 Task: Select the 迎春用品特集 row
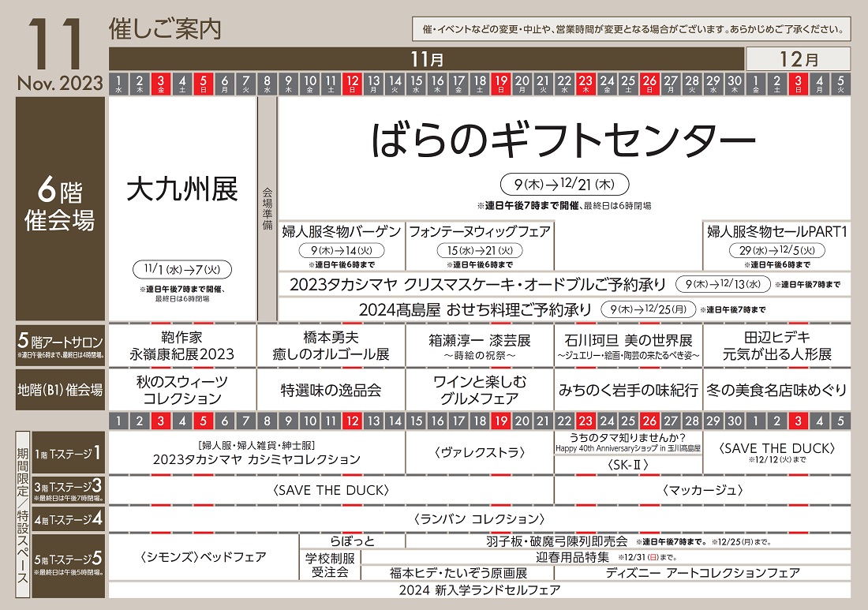coord(606,557)
